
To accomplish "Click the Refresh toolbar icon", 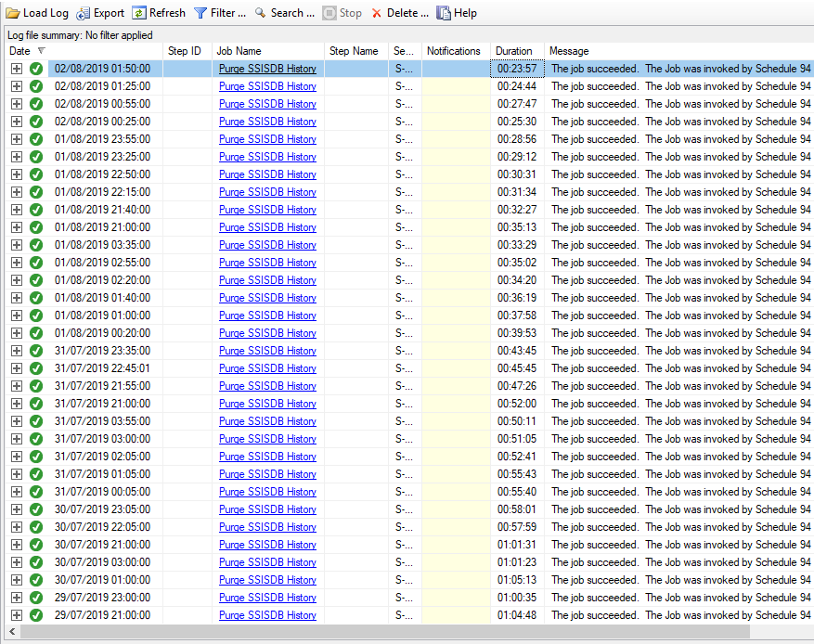I will click(138, 13).
